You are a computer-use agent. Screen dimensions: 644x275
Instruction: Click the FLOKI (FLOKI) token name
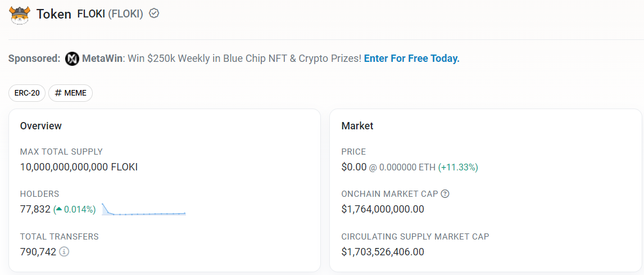coord(110,14)
